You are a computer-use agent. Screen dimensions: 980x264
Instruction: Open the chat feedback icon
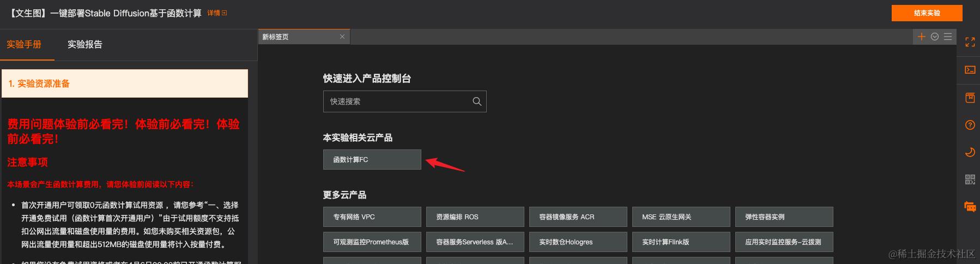pyautogui.click(x=970, y=207)
